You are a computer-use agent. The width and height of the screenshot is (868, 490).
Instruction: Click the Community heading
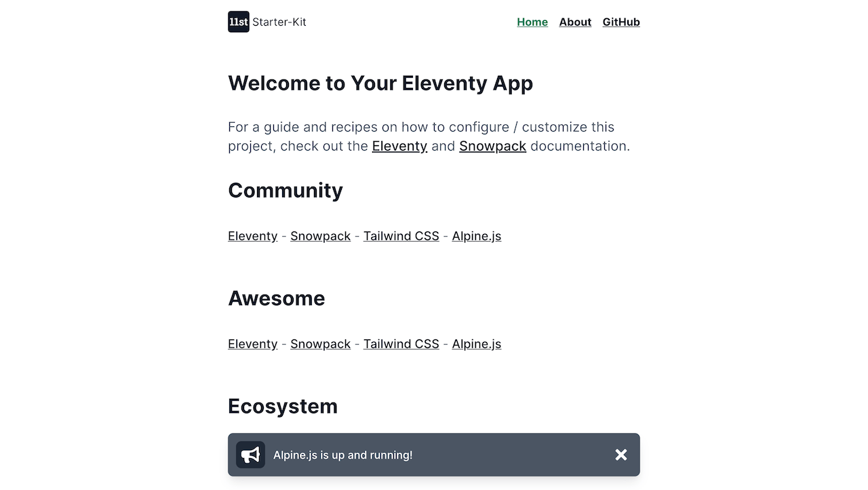click(285, 191)
